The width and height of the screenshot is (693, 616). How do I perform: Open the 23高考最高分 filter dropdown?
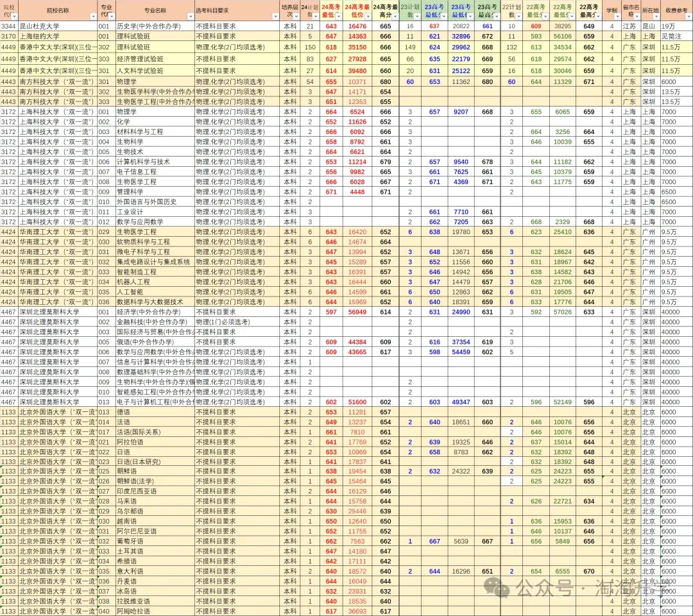pos(496,16)
